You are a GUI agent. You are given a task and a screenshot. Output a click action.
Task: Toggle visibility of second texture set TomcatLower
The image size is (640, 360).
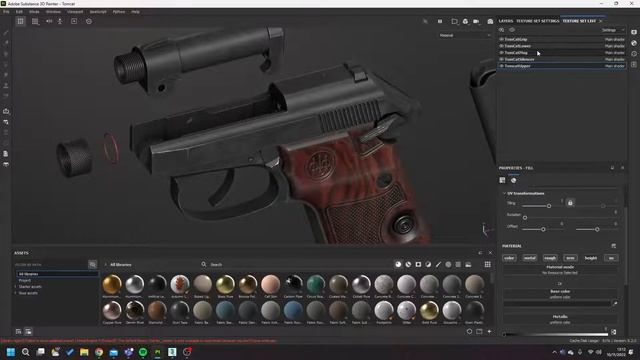tap(501, 46)
